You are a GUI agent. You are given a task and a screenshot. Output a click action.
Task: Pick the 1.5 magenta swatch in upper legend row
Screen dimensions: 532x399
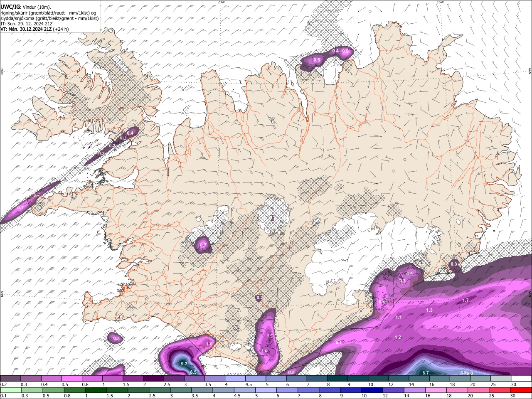click(133, 378)
